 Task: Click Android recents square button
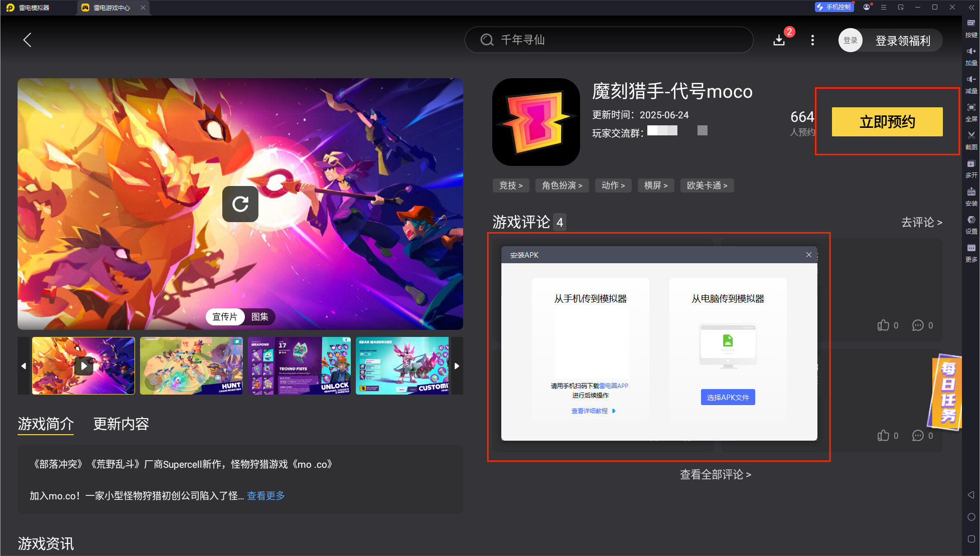(x=971, y=539)
